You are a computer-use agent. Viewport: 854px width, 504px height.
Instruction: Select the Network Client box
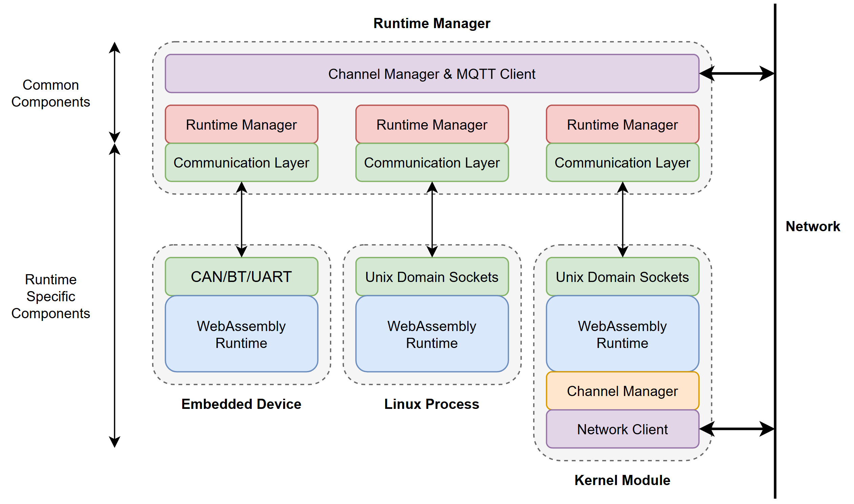pos(622,429)
